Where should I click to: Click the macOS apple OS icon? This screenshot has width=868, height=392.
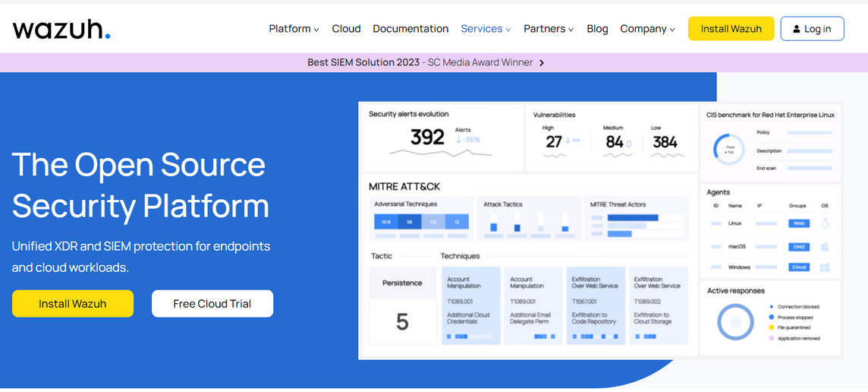click(x=825, y=246)
